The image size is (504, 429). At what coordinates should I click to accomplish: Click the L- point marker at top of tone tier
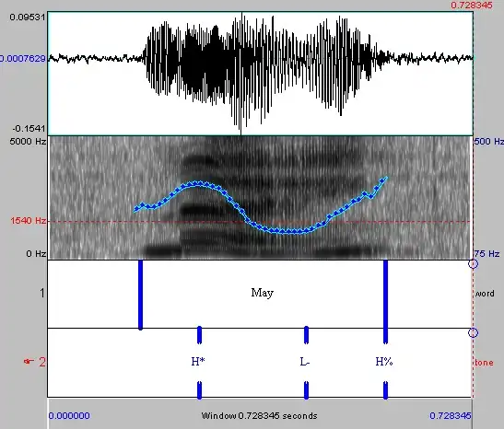tap(306, 335)
